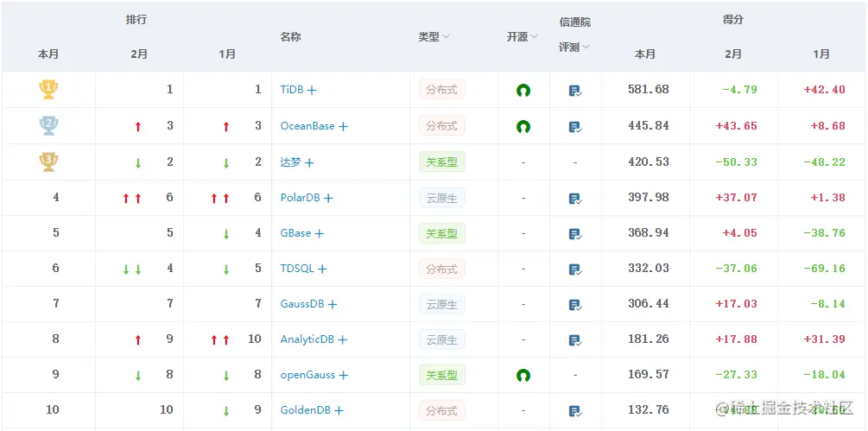This screenshot has height=431, width=868.
Task: Click the 排行 column group header
Action: [x=136, y=21]
